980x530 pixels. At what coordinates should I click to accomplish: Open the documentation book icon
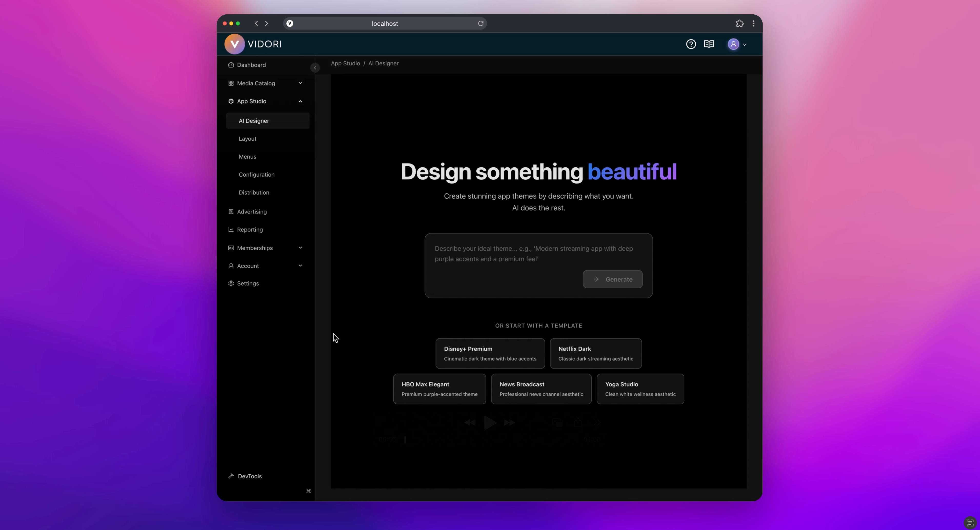coord(709,44)
